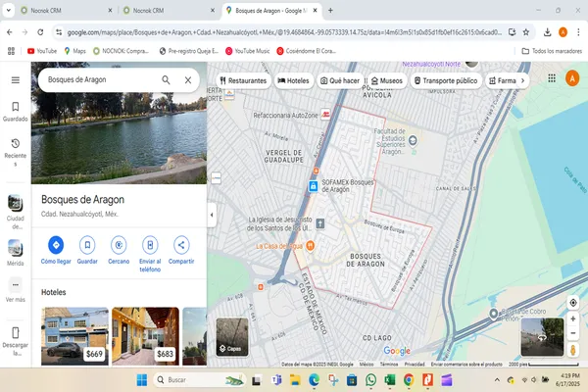588x392 pixels.
Task: Open the Street View thumbnail
Action: [542, 336]
